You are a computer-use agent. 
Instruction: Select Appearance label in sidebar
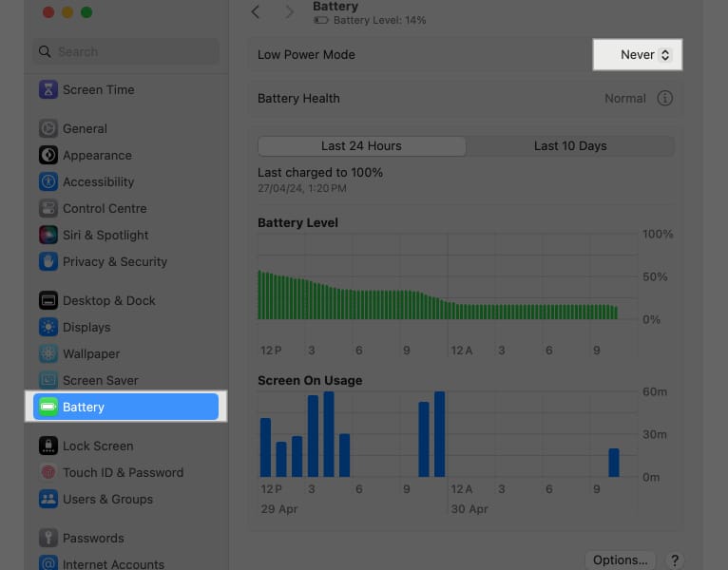coord(97,155)
